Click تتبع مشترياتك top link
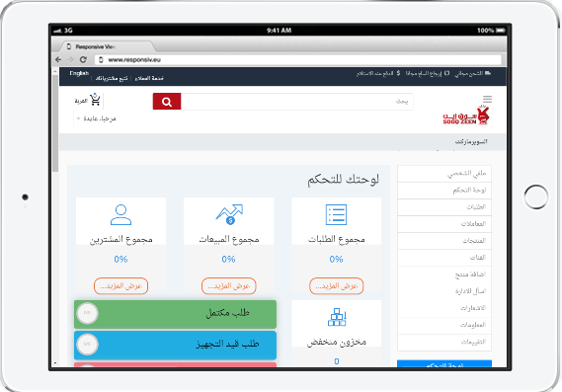This screenshot has width=562, height=392. [x=112, y=78]
